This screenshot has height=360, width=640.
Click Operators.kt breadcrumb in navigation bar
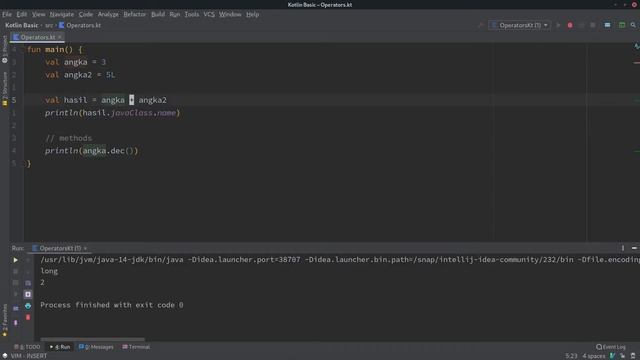coord(80,25)
